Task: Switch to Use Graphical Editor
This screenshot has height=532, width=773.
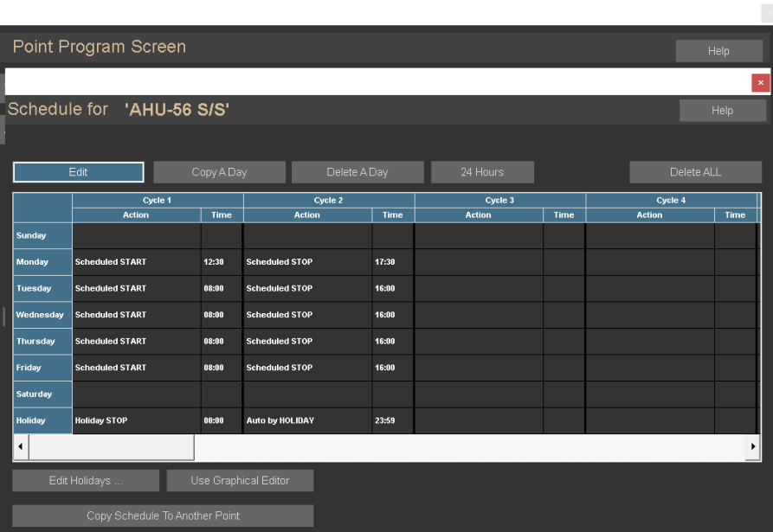Action: point(240,481)
